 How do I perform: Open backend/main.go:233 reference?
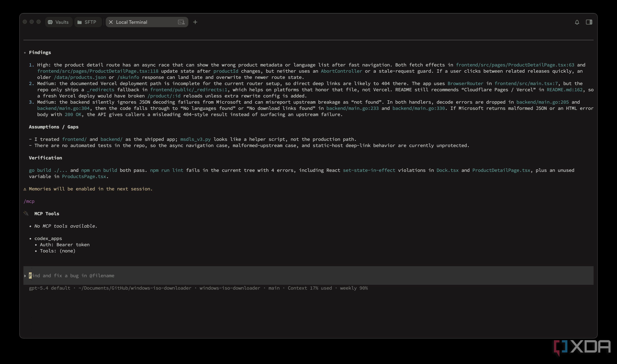352,108
